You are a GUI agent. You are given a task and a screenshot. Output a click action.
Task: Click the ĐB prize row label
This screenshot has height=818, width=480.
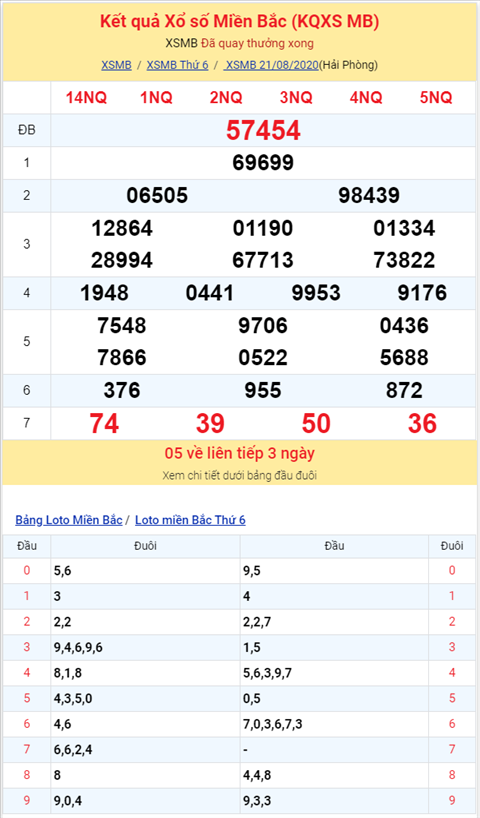pos(27,130)
